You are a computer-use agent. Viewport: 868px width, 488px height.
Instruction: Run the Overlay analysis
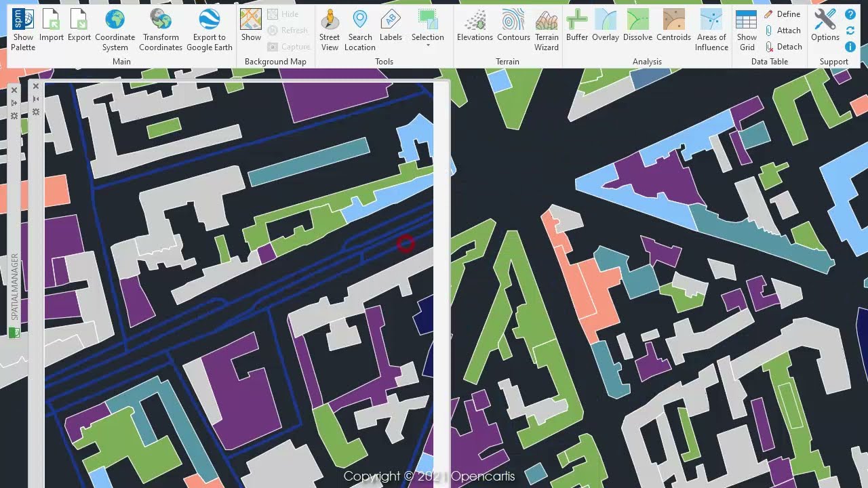click(606, 26)
